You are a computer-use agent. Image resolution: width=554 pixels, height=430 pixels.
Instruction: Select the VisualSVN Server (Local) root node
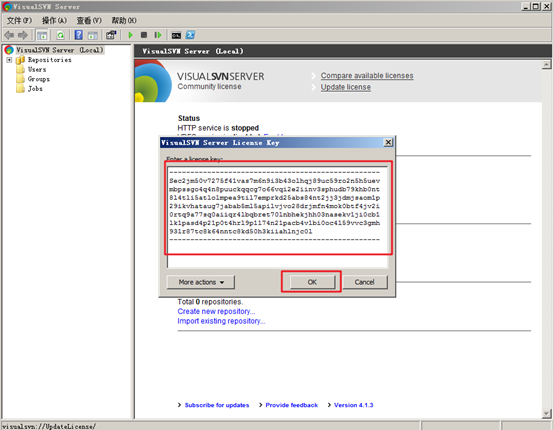point(60,50)
